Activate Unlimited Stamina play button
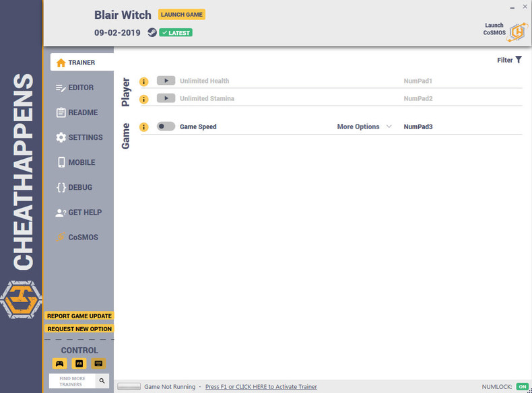Viewport: 532px width, 393px height. coord(166,98)
